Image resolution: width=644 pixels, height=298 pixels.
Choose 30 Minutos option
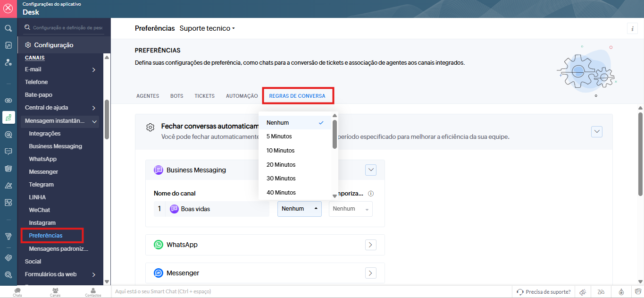point(281,179)
